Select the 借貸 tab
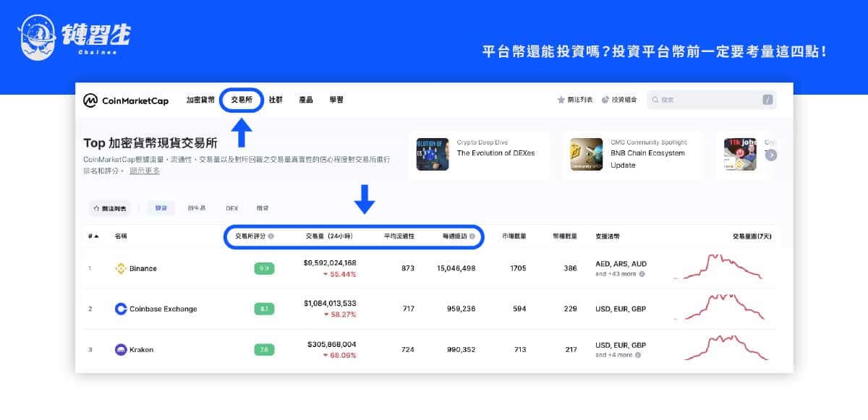The image size is (868, 420). point(263,208)
